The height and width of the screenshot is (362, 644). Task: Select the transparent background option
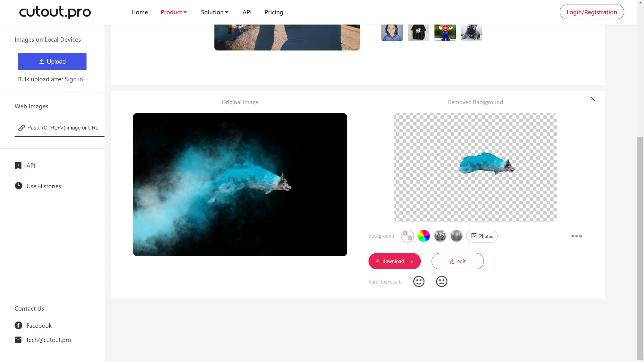point(407,236)
